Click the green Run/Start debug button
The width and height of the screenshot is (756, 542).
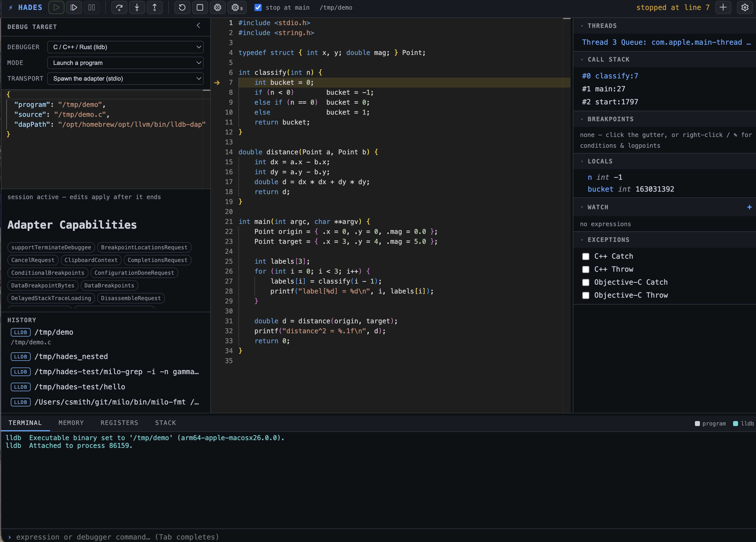pos(56,7)
